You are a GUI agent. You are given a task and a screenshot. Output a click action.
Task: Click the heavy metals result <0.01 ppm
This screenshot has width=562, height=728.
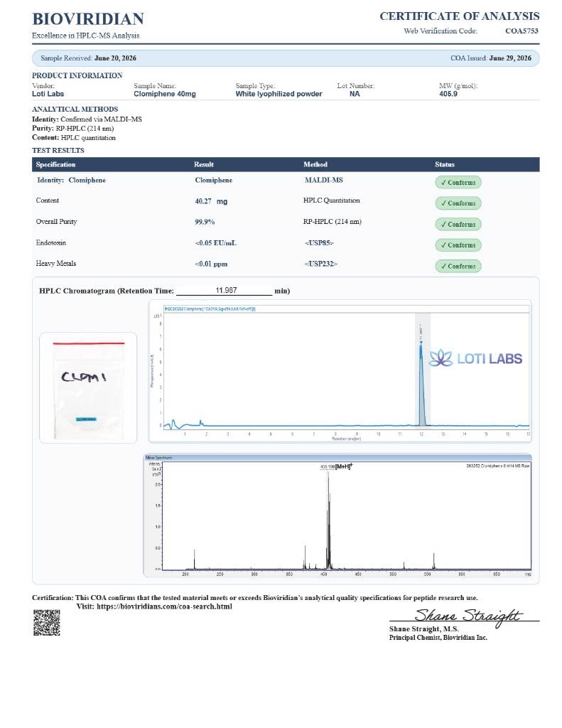pyautogui.click(x=211, y=264)
